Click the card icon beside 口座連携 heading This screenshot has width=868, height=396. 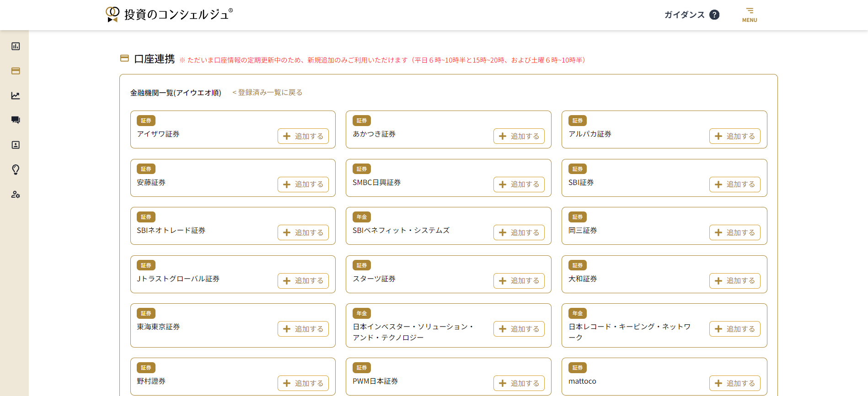(x=124, y=58)
